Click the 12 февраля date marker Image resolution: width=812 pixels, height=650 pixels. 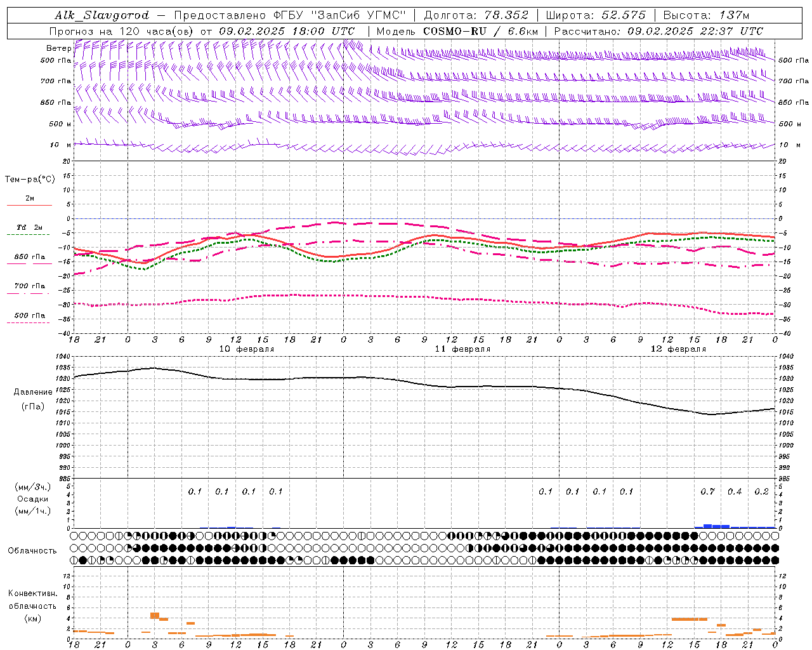coord(678,349)
